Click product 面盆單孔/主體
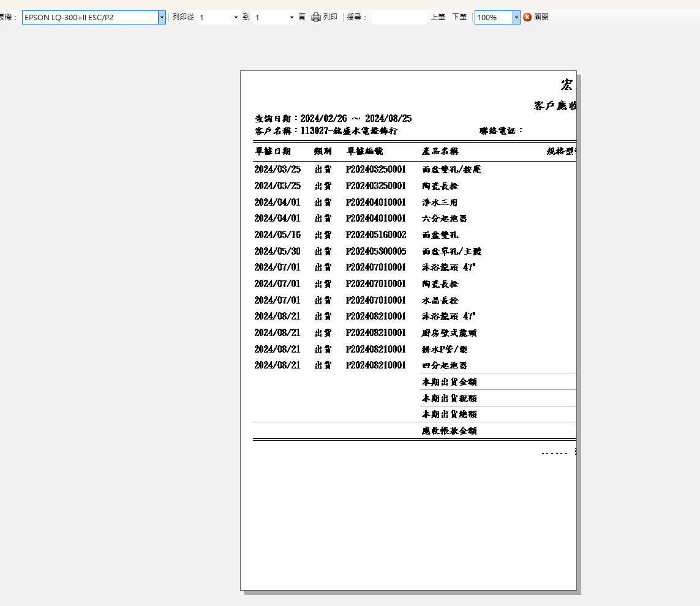The height and width of the screenshot is (606, 700). [452, 252]
